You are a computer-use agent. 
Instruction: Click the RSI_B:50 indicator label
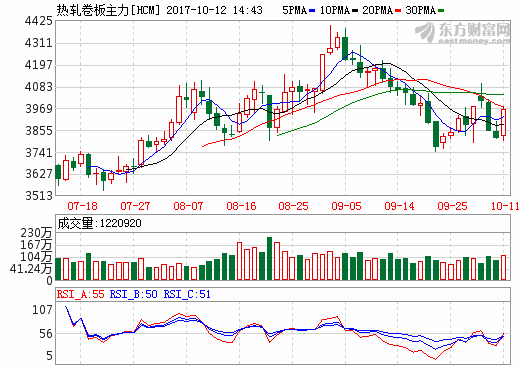coord(133,294)
